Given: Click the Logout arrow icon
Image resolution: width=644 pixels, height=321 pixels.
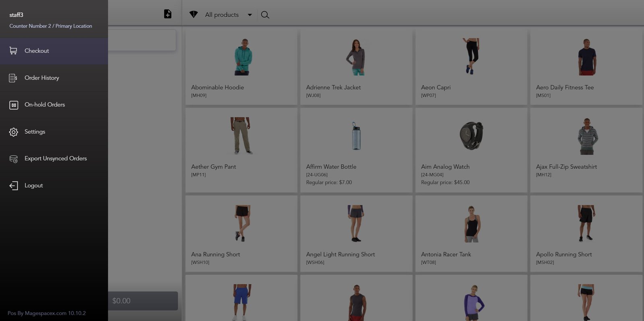Looking at the screenshot, I should [13, 186].
